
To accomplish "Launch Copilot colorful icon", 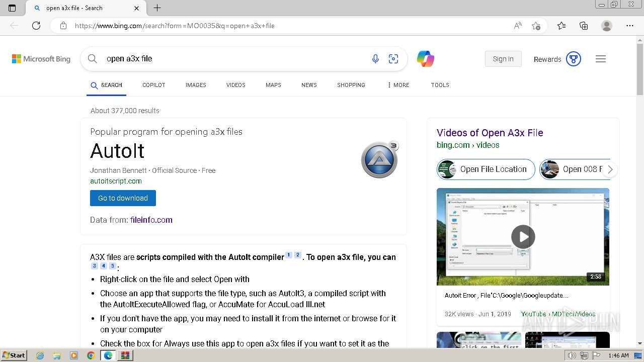I will coord(426,59).
